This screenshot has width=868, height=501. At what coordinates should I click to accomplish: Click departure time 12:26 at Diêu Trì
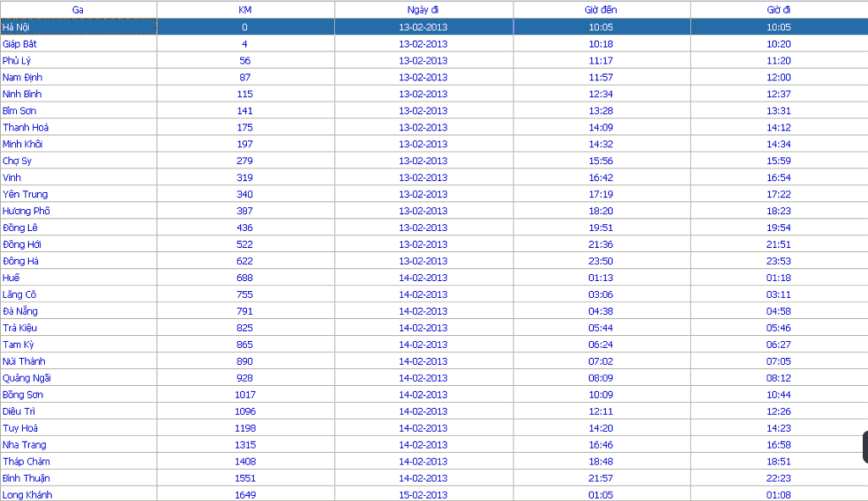(779, 410)
